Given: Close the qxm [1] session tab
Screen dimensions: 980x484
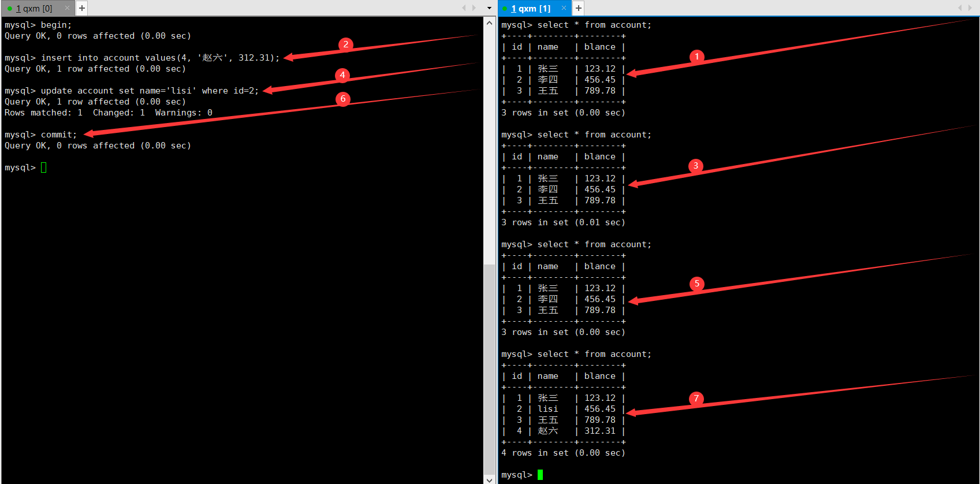Looking at the screenshot, I should (x=564, y=8).
